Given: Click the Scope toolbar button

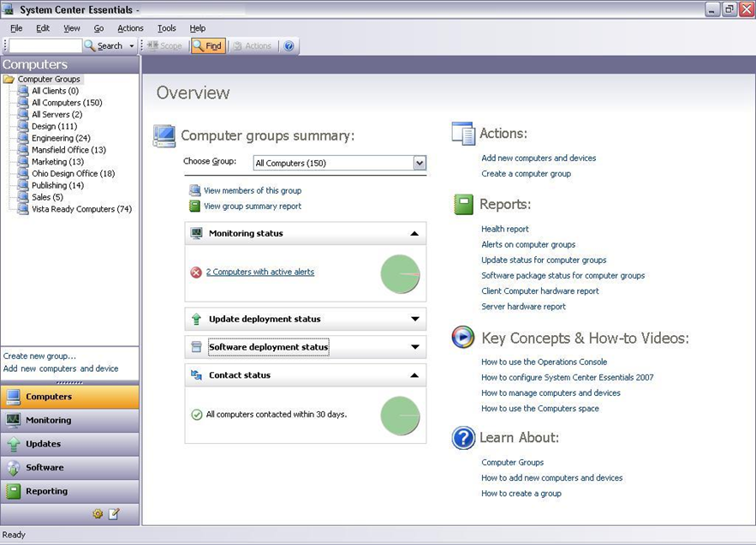Looking at the screenshot, I should coord(165,46).
